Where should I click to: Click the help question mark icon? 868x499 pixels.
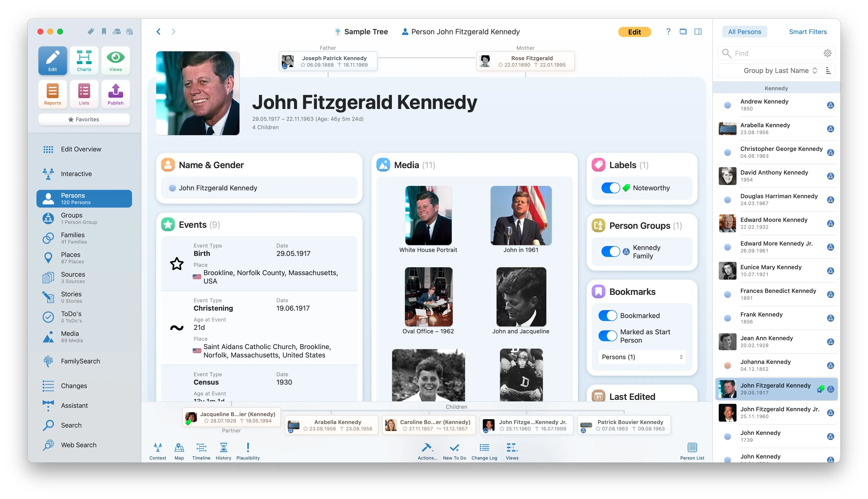pyautogui.click(x=668, y=32)
